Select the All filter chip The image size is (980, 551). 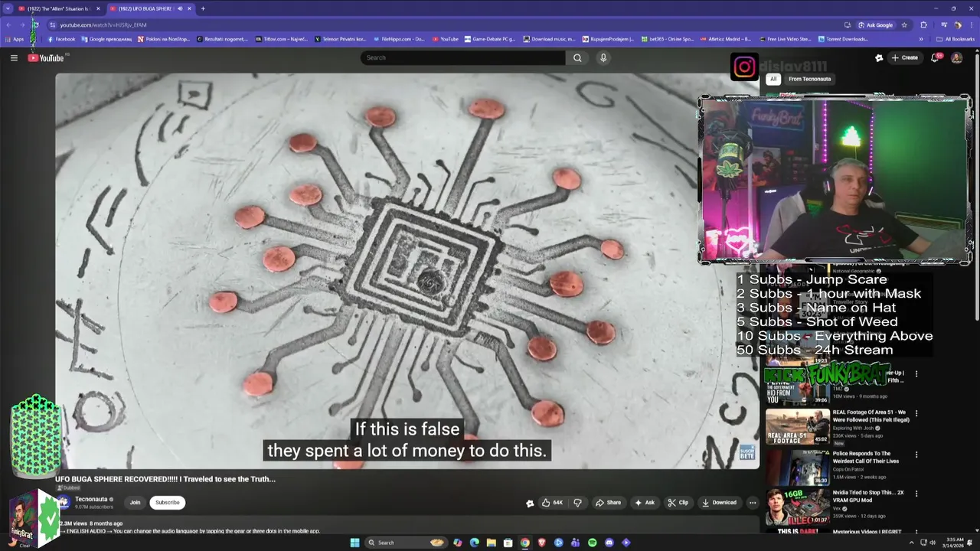point(773,79)
